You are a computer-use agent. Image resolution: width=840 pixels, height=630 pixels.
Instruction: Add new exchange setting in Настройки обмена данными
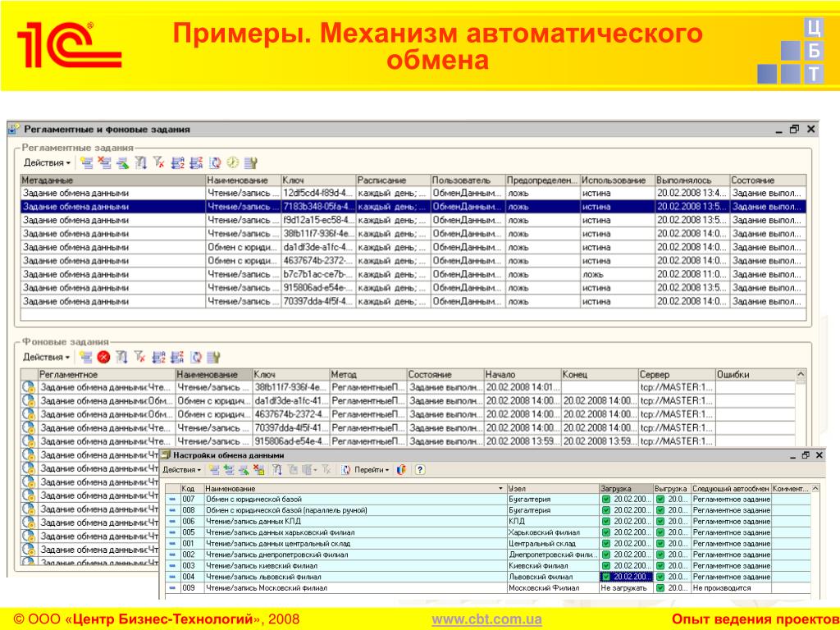[x=214, y=470]
